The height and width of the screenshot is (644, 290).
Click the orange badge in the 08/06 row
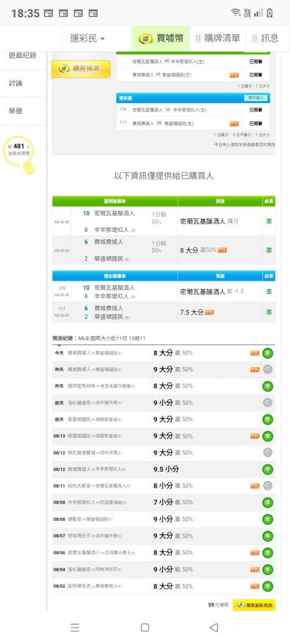click(255, 553)
